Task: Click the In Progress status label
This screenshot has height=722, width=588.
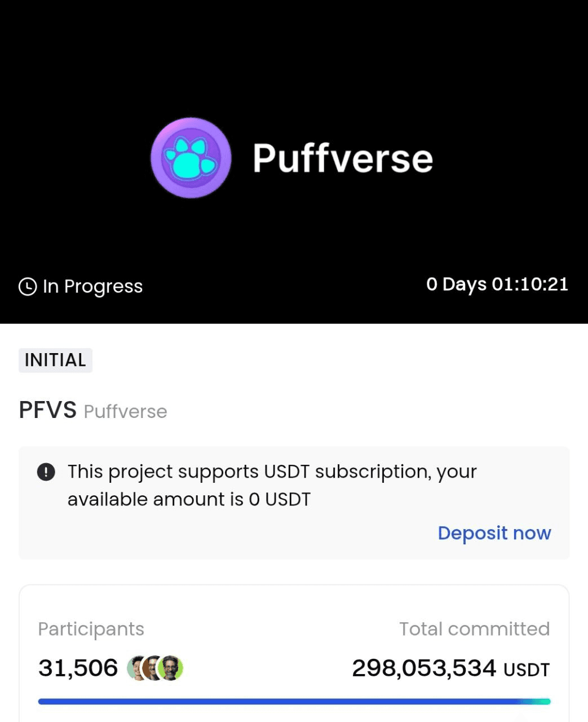Action: click(x=92, y=287)
